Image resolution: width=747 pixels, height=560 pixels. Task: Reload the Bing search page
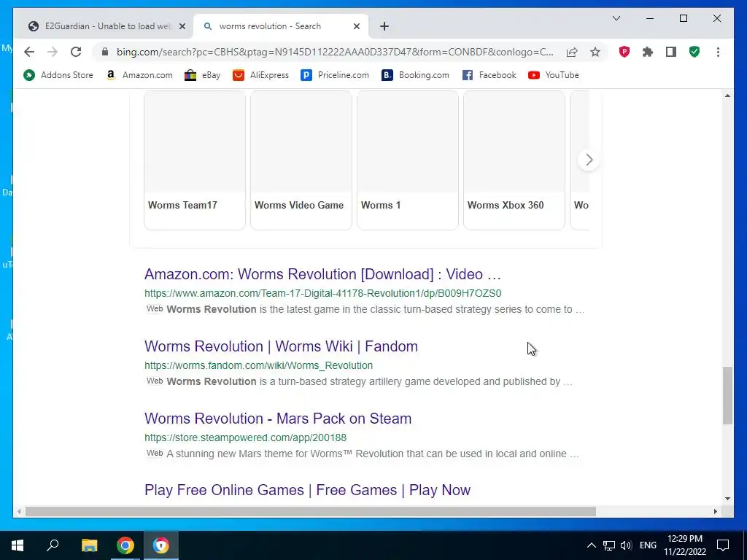[76, 52]
